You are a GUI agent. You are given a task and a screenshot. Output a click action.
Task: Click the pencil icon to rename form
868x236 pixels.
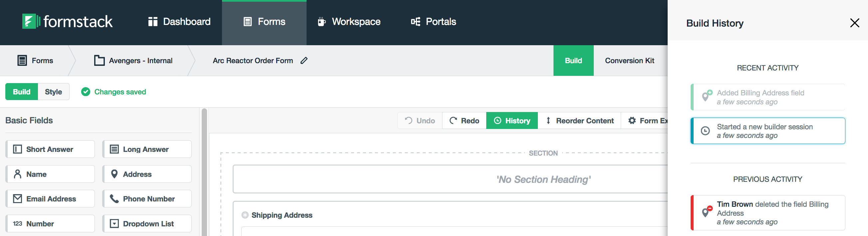tap(304, 60)
